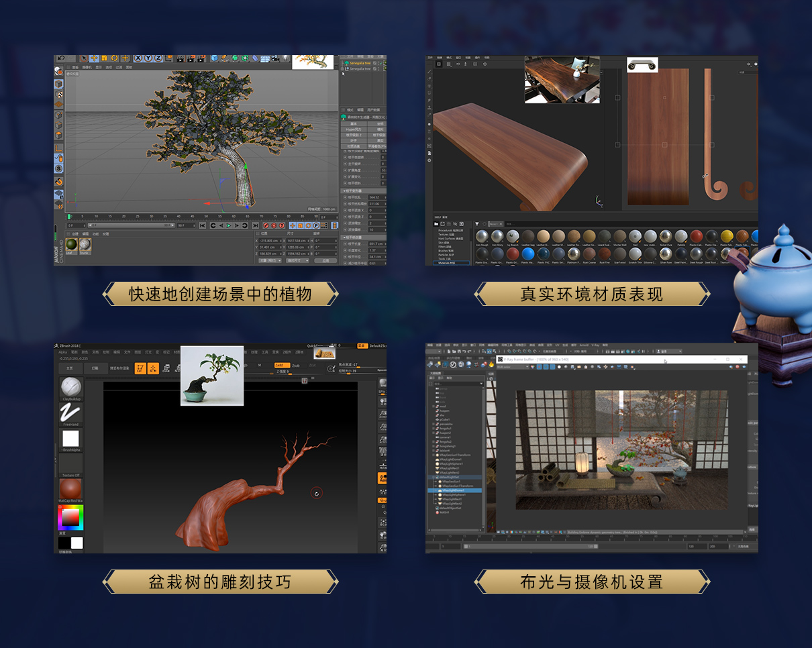The width and height of the screenshot is (812, 648).
Task: Toggle the S snap button in Cinema 4D
Action: pyautogui.click(x=59, y=168)
